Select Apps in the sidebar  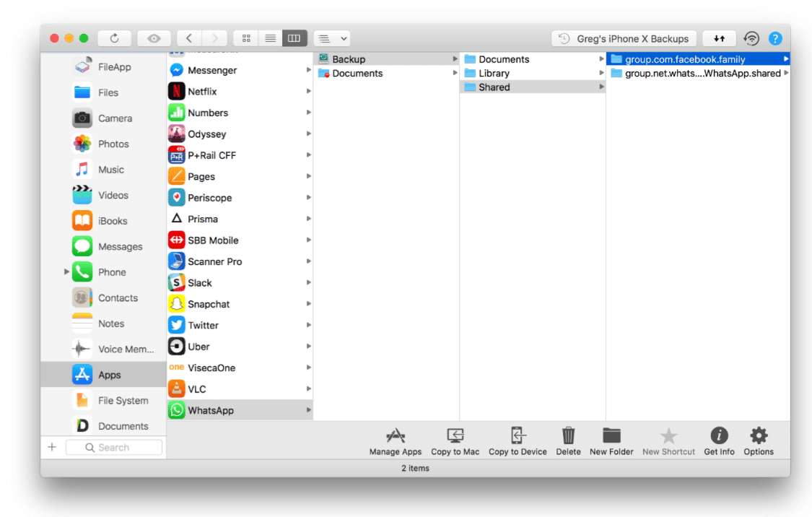pos(103,375)
